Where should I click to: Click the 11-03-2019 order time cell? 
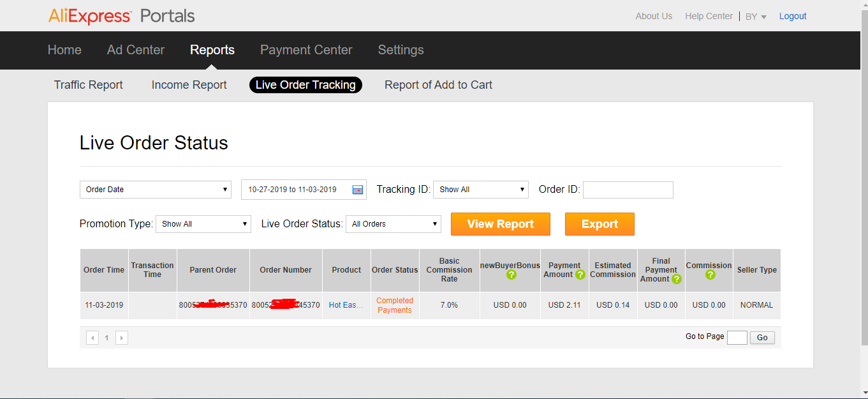click(104, 305)
